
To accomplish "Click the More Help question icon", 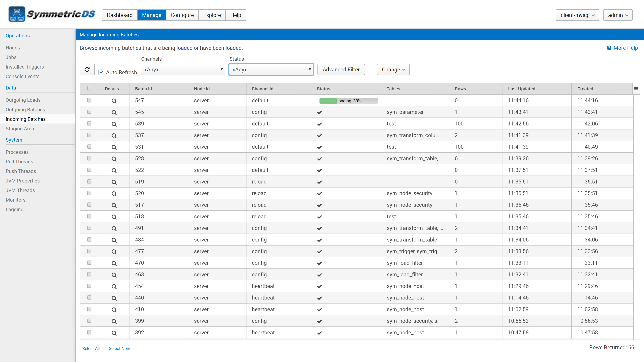I will click(609, 48).
